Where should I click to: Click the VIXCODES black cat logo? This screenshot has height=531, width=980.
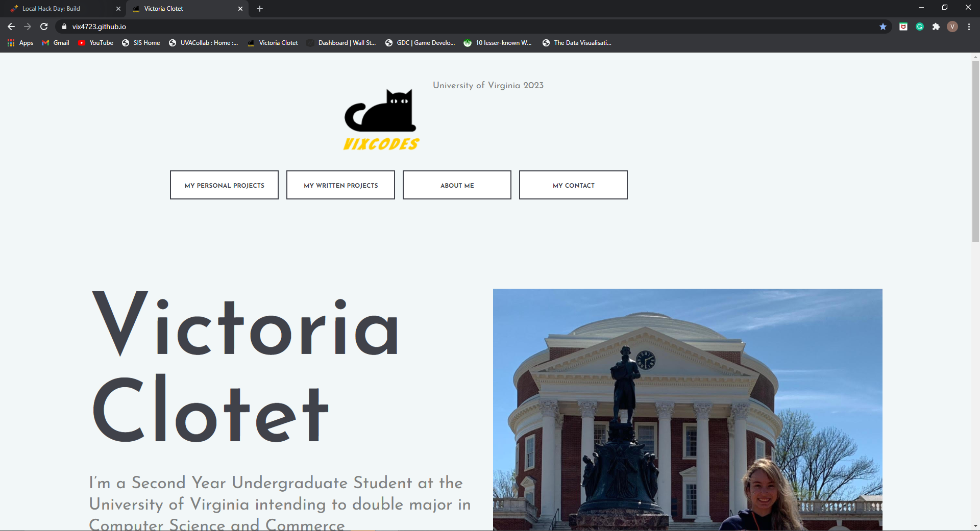tap(381, 120)
